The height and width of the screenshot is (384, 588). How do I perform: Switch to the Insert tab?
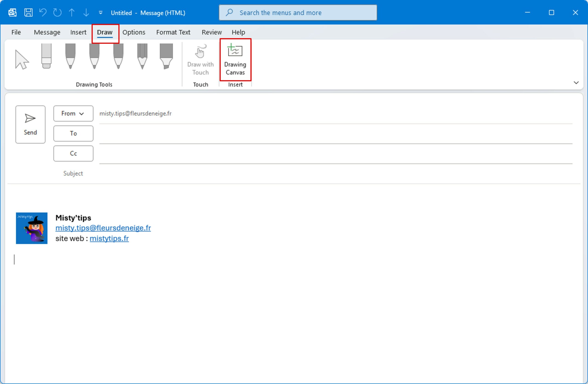coord(78,32)
